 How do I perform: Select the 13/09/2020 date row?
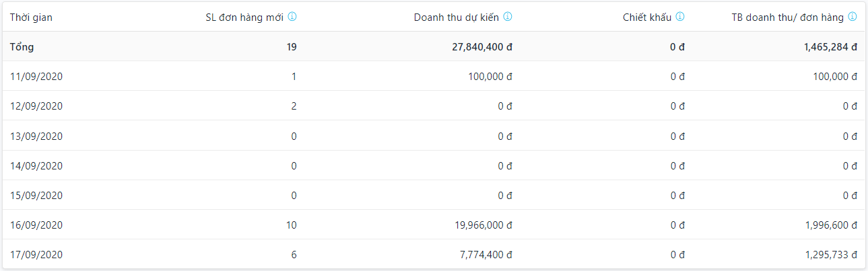click(36, 136)
